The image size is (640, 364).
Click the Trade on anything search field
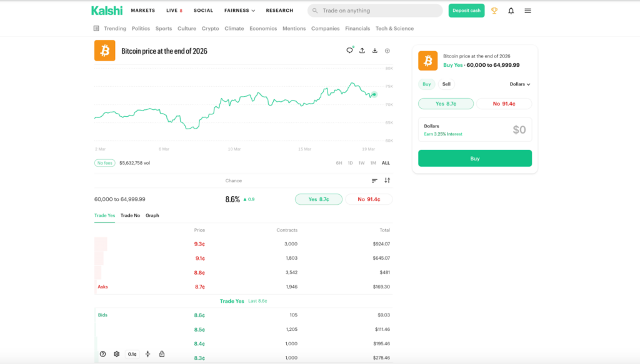coord(375,11)
